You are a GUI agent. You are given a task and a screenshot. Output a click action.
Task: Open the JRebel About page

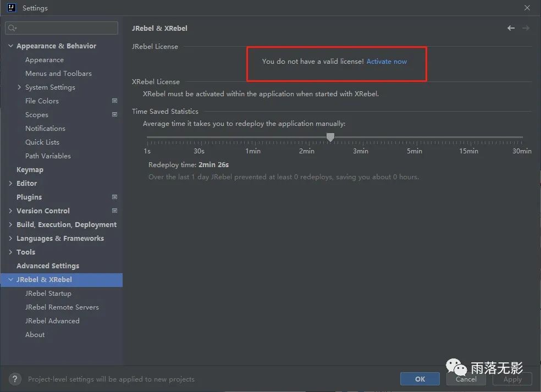(x=35, y=335)
